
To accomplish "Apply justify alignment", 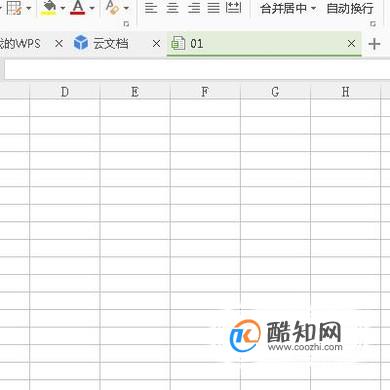I will pos(214,8).
